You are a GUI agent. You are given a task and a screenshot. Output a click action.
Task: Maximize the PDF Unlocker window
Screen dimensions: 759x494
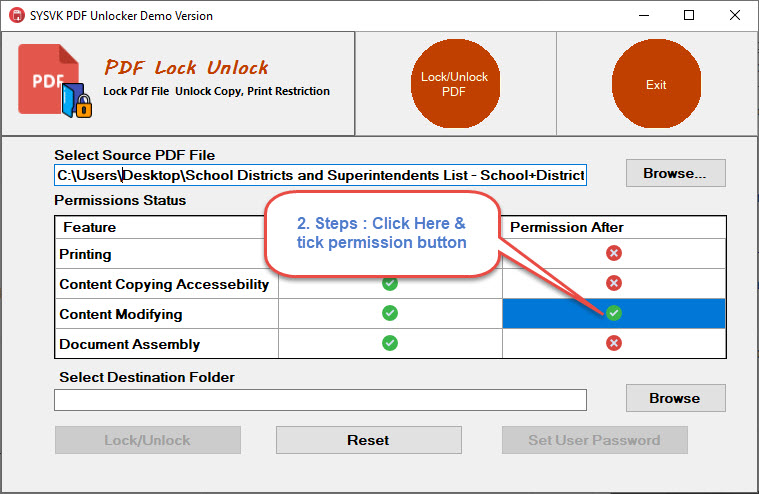click(689, 15)
